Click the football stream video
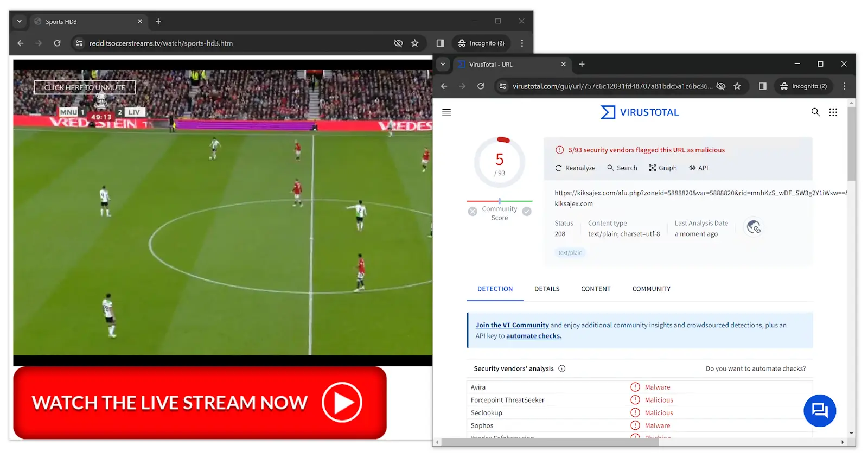The width and height of the screenshot is (868, 458). click(223, 212)
